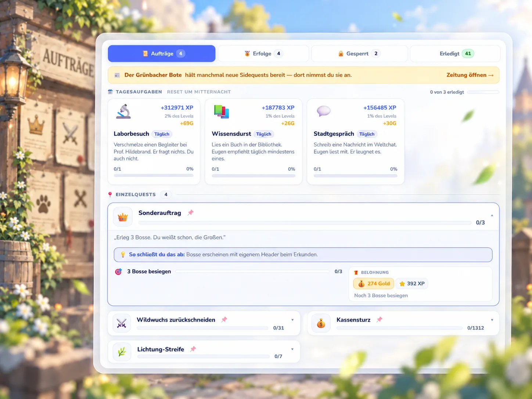Click the Sonderauftrag progress bar
Viewport: 532px width, 399px height.
pyautogui.click(x=305, y=223)
